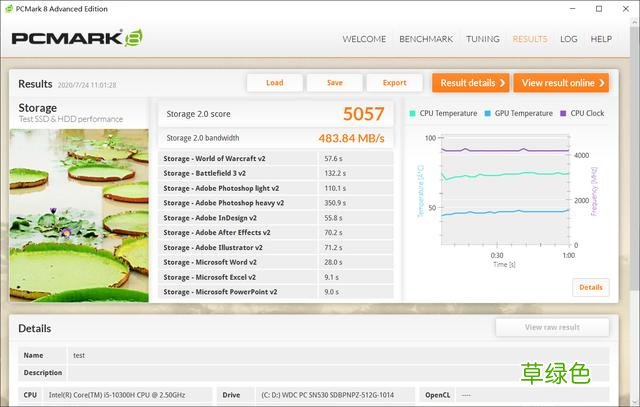Image resolution: width=640 pixels, height=407 pixels.
Task: Click the GPU Temperature legend swatch
Action: [487, 113]
